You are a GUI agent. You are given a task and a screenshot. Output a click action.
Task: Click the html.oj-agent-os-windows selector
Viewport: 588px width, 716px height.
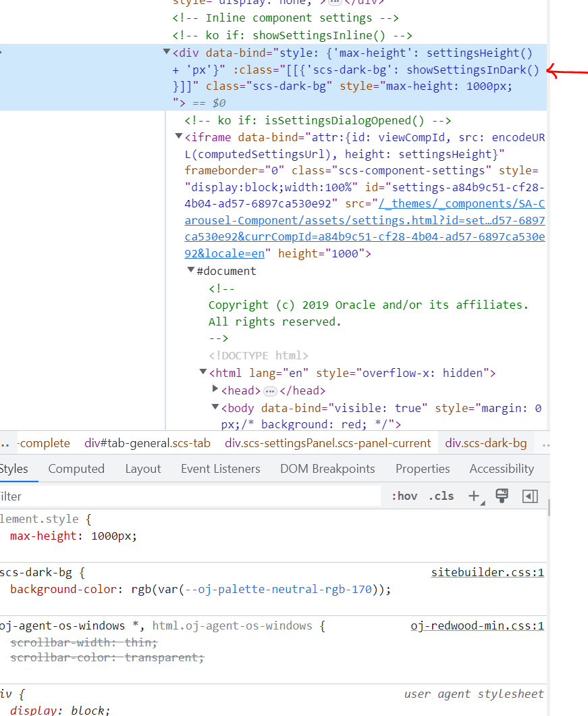[232, 625]
